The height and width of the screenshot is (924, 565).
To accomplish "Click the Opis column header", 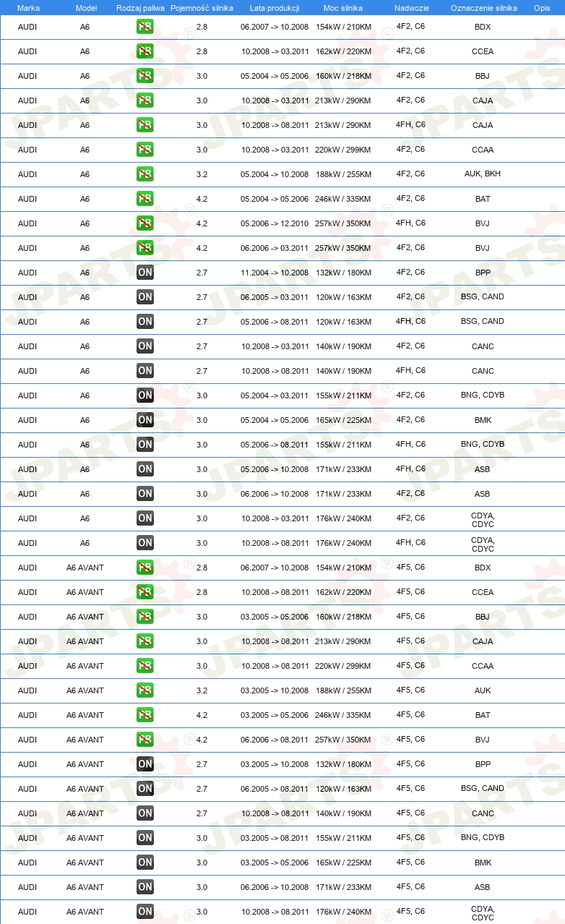I will pos(542,8).
